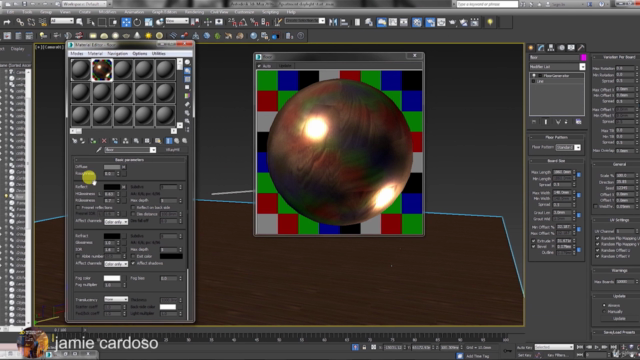Click the Pin Stack icon below the modifier stack
This screenshot has height=360, width=640.
pos(534,122)
